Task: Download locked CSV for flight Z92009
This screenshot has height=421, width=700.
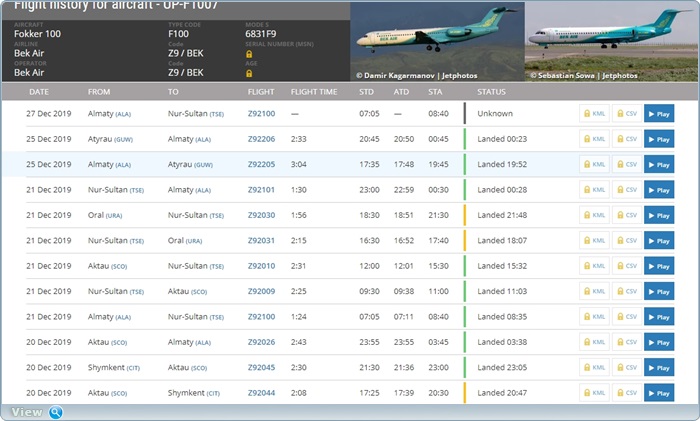Action: coord(627,292)
